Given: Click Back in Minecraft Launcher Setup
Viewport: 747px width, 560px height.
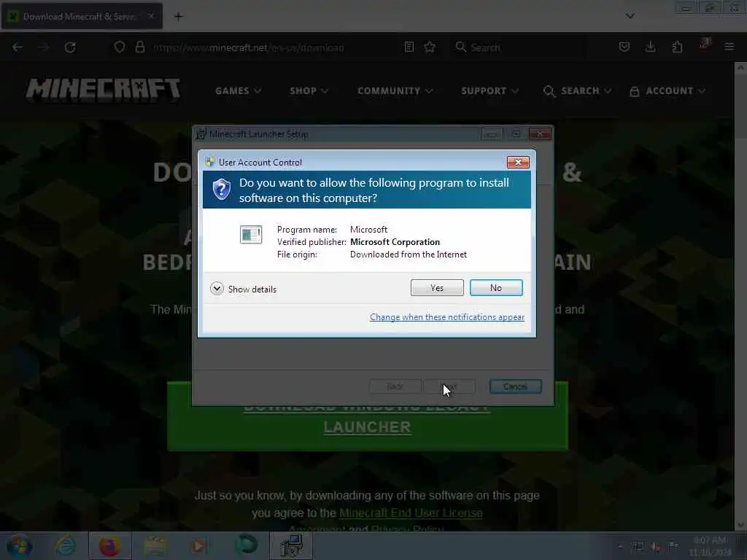Looking at the screenshot, I should tap(395, 386).
